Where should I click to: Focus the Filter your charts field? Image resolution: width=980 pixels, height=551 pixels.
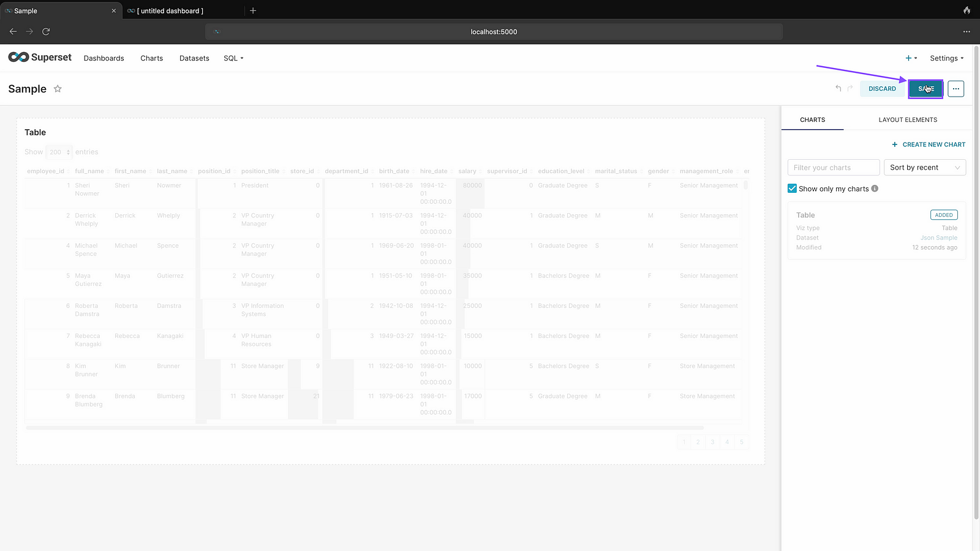pos(833,168)
